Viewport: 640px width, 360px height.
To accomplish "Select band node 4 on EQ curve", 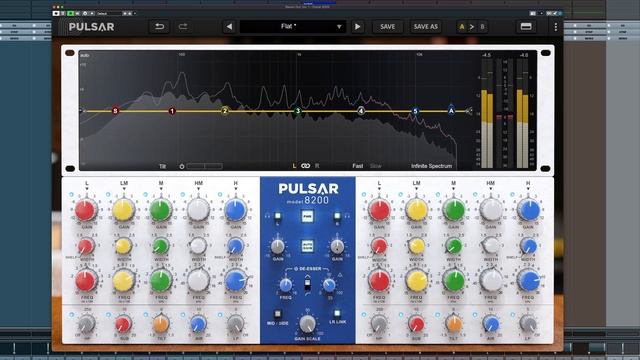I will [360, 111].
